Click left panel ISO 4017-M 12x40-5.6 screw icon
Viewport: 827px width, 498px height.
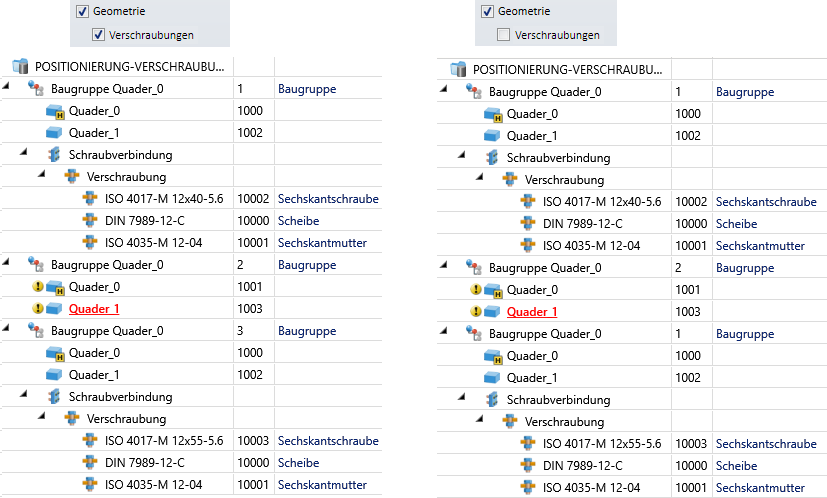(x=91, y=199)
